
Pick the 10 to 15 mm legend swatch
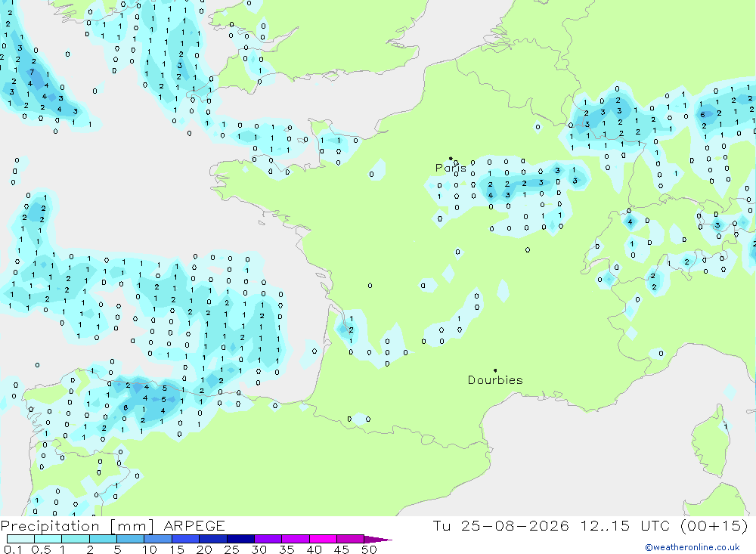(x=158, y=539)
